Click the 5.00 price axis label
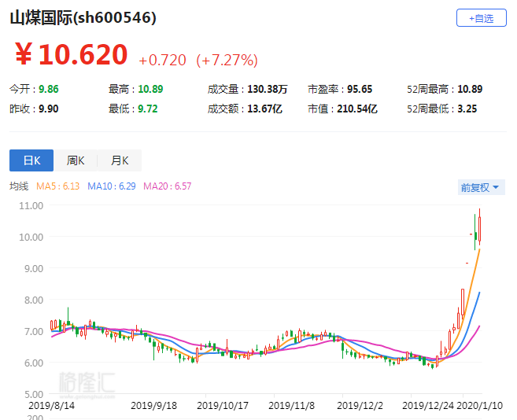This screenshot has height=420, width=517. (x=34, y=394)
